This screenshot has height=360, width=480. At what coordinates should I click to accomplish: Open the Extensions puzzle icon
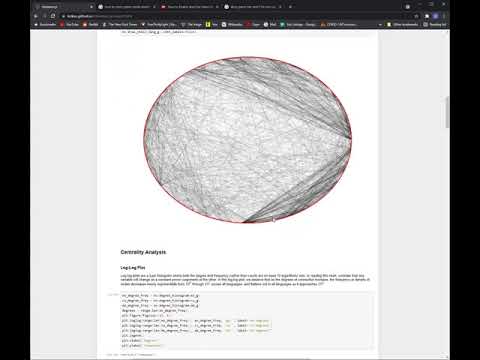pyautogui.click(x=427, y=16)
